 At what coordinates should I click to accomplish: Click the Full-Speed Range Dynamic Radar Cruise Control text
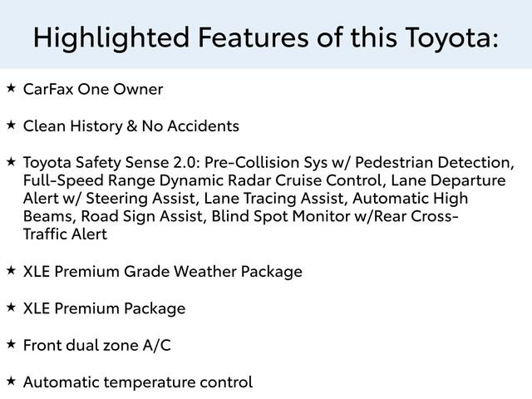click(204, 180)
